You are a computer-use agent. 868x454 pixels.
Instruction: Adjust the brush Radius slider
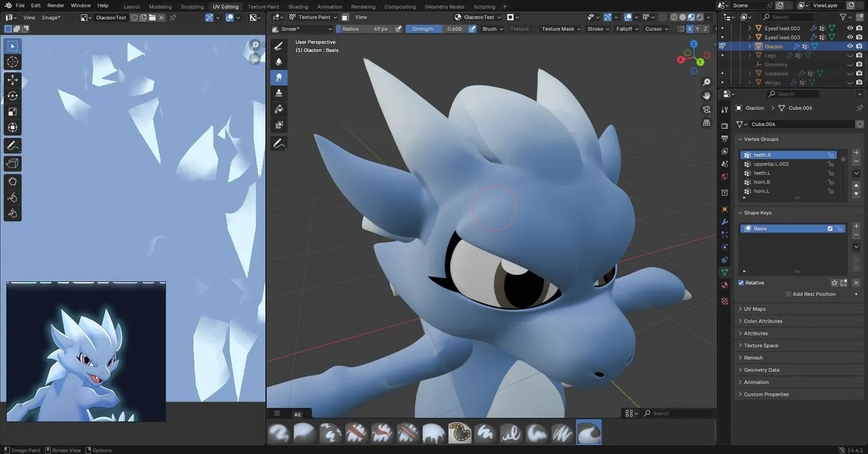(x=365, y=29)
